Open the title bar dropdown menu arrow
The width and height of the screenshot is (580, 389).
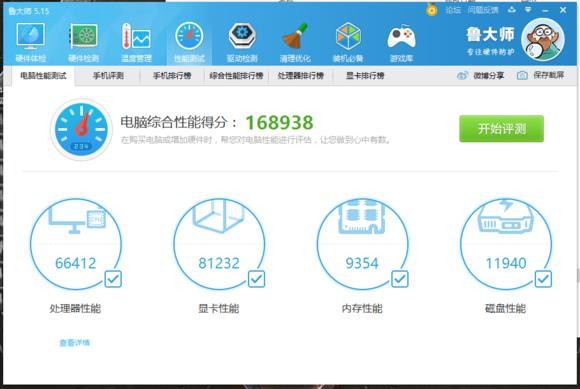coord(528,10)
